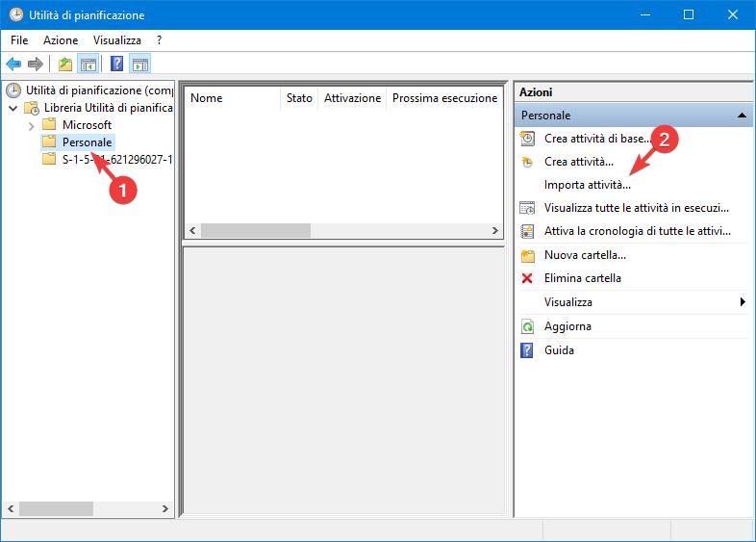Minimize the Utilità di pianificazione window
The image size is (756, 542).
point(645,14)
